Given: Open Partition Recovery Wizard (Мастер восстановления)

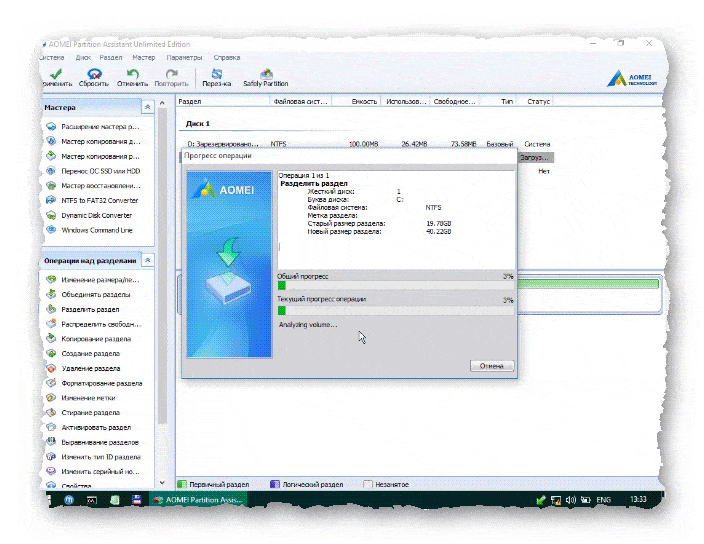Looking at the screenshot, I should pos(93,185).
